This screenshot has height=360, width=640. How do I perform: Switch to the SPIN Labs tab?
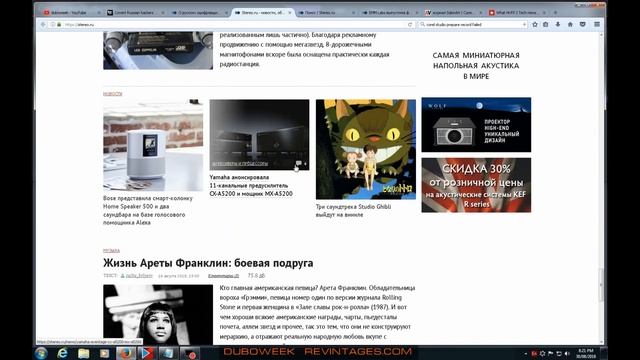click(390, 13)
